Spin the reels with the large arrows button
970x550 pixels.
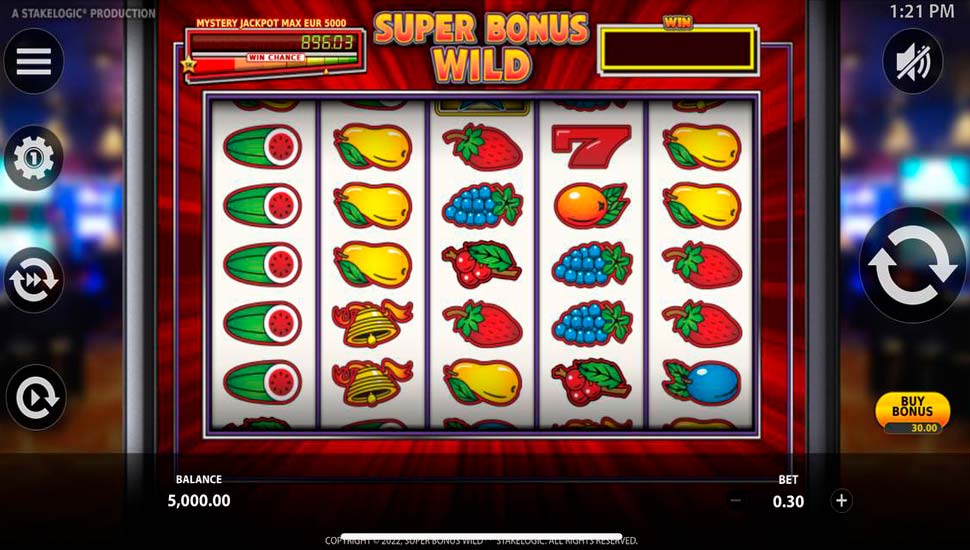pos(912,265)
